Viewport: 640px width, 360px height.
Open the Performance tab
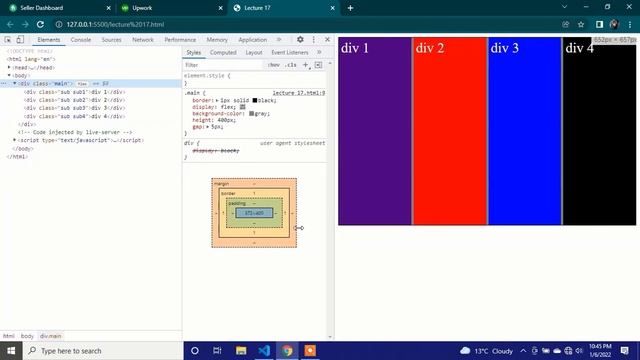click(x=180, y=40)
